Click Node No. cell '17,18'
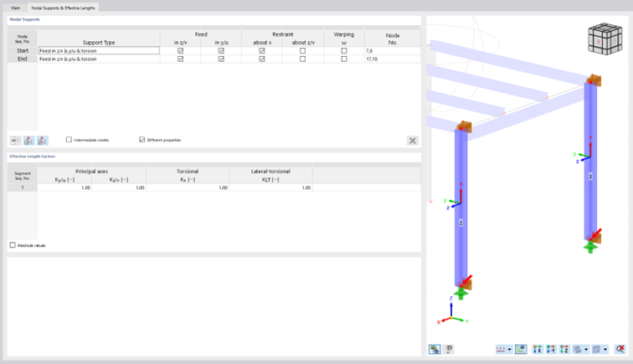This screenshot has height=364, width=633. coord(393,59)
